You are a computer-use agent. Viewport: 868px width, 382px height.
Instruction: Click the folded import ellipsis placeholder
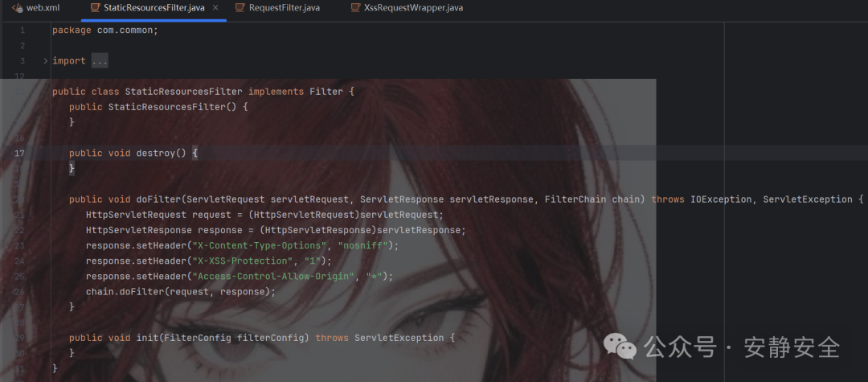[100, 61]
